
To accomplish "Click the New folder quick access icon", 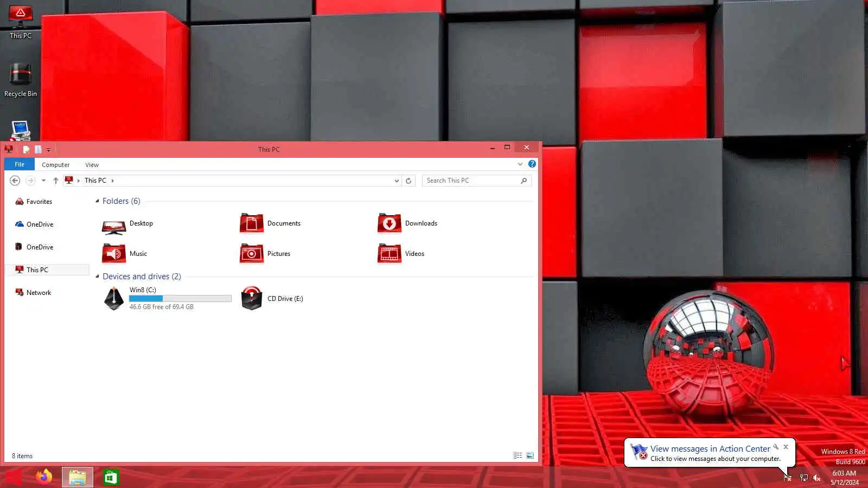I will click(x=38, y=149).
